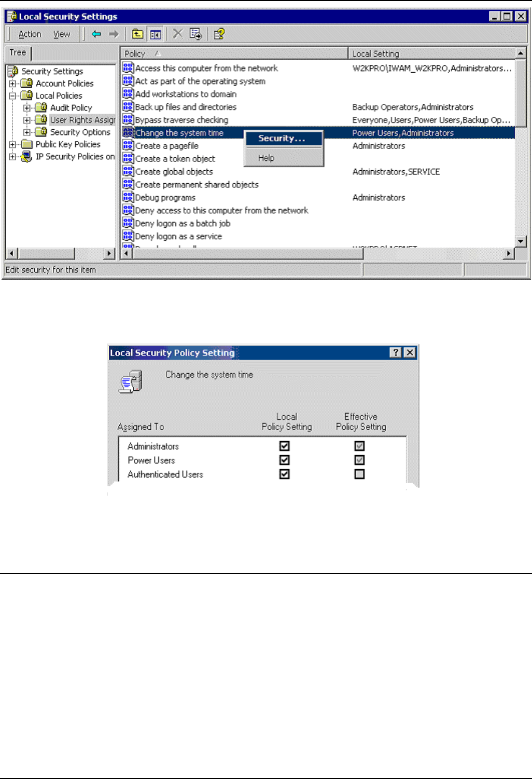
Task: Toggle the Show/Hide console tree icon
Action: 155,34
